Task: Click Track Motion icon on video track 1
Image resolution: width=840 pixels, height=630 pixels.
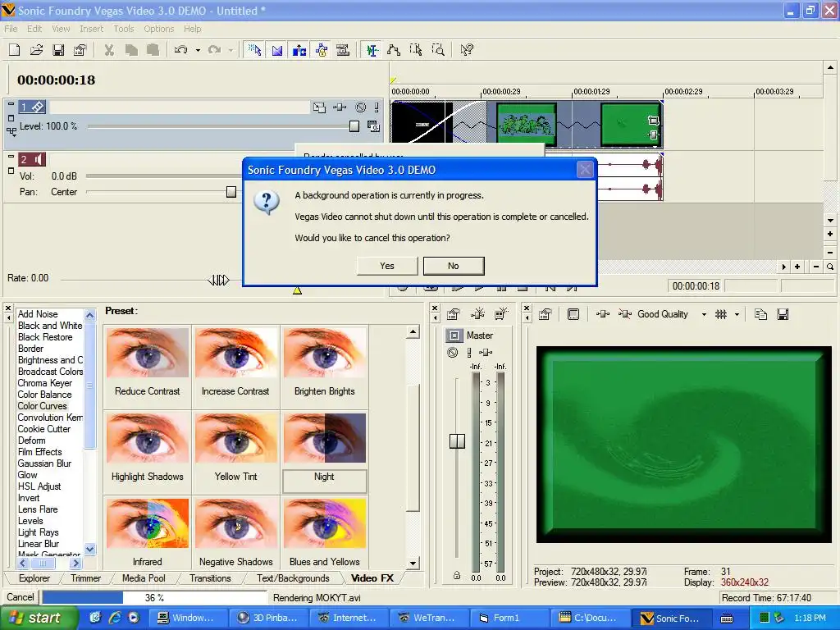Action: click(x=319, y=107)
